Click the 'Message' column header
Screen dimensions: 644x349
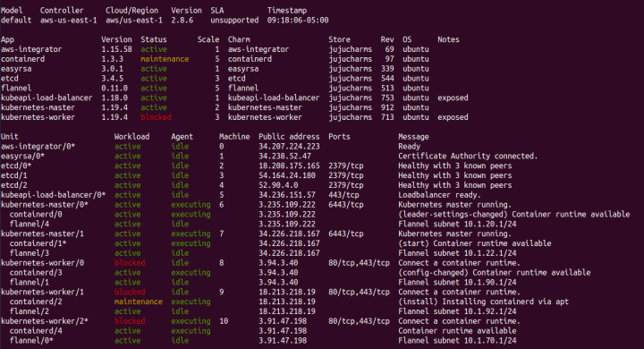point(413,137)
